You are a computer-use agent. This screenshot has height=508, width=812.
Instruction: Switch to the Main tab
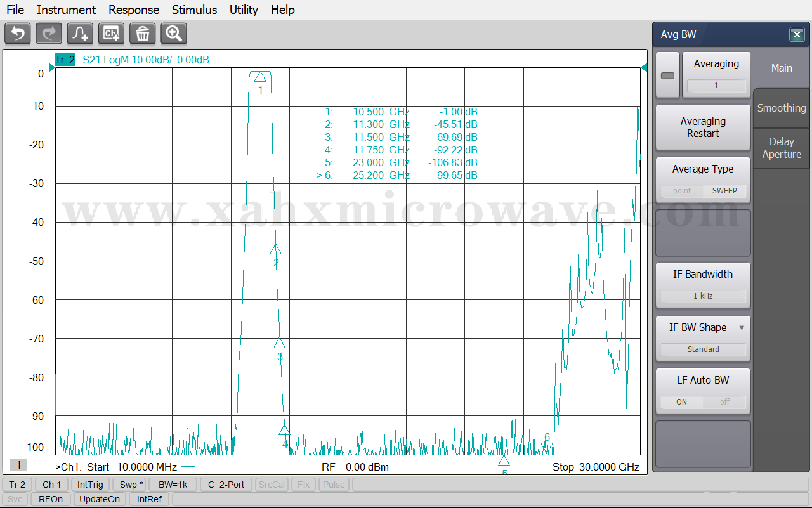(782, 68)
